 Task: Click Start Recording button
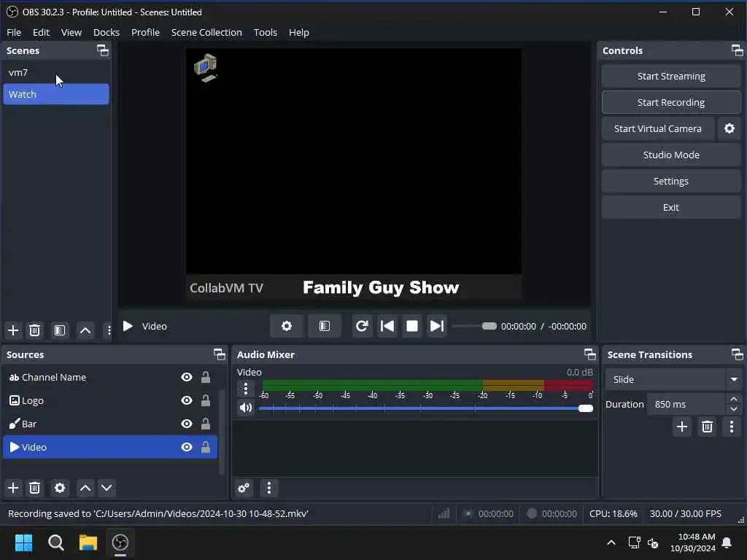[x=671, y=102]
